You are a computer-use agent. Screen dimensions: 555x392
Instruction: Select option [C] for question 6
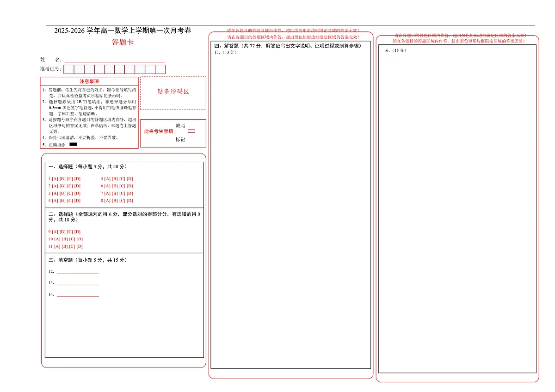(122, 186)
